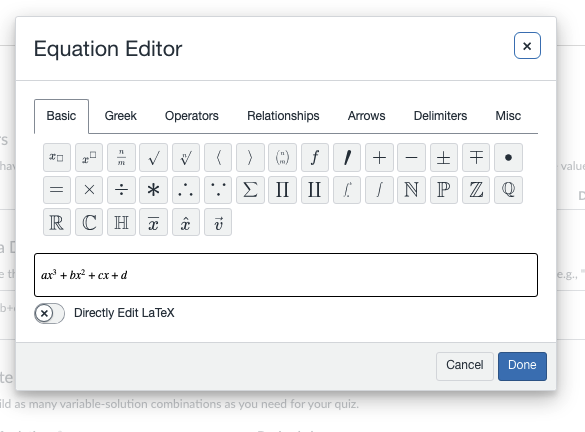Insert the multiplication cross symbol
Viewport: 585px width, 432px height.
point(89,190)
